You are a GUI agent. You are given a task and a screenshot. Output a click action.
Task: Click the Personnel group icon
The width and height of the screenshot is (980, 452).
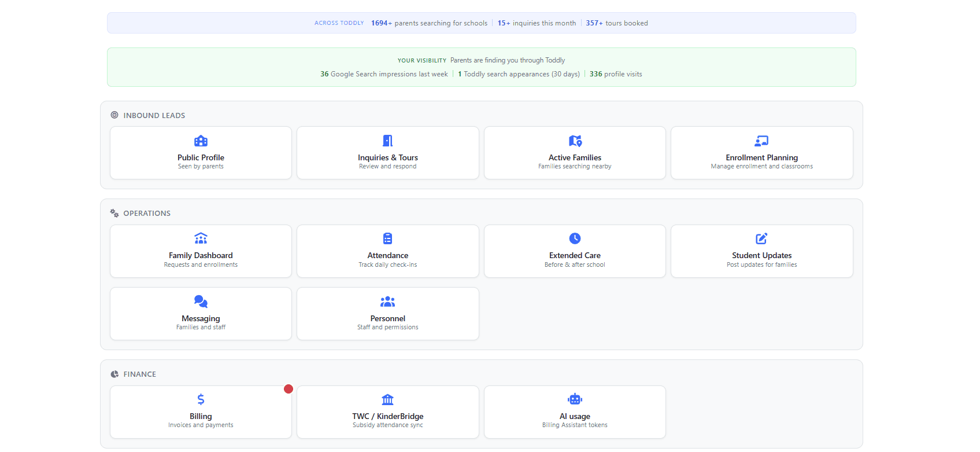[388, 302]
